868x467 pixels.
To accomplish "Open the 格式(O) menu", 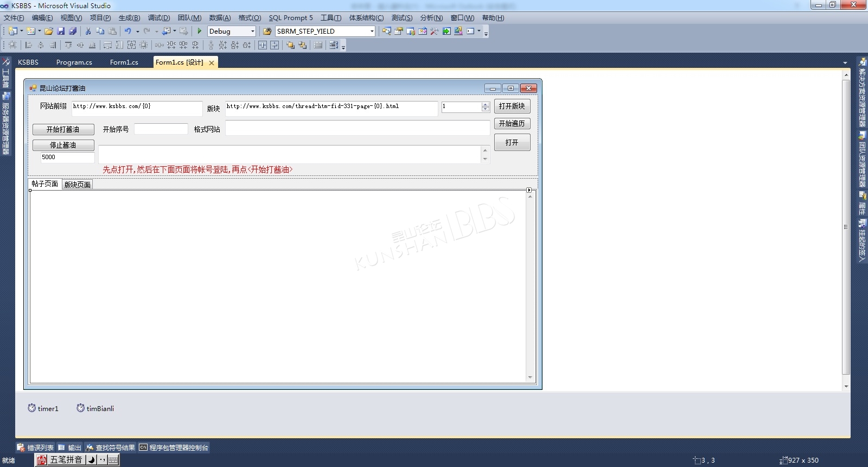I will tap(250, 18).
